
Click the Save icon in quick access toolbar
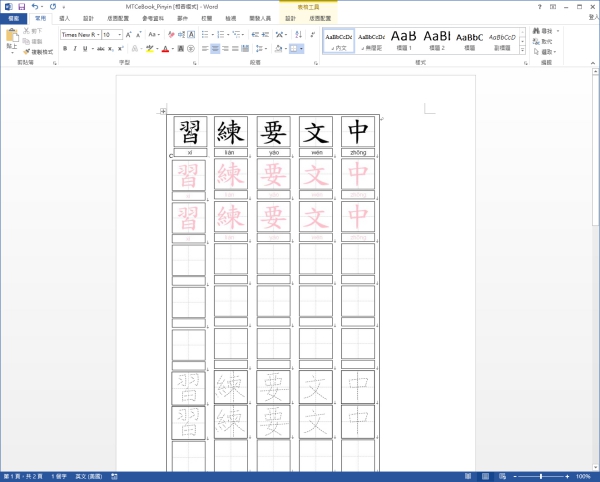coord(21,6)
